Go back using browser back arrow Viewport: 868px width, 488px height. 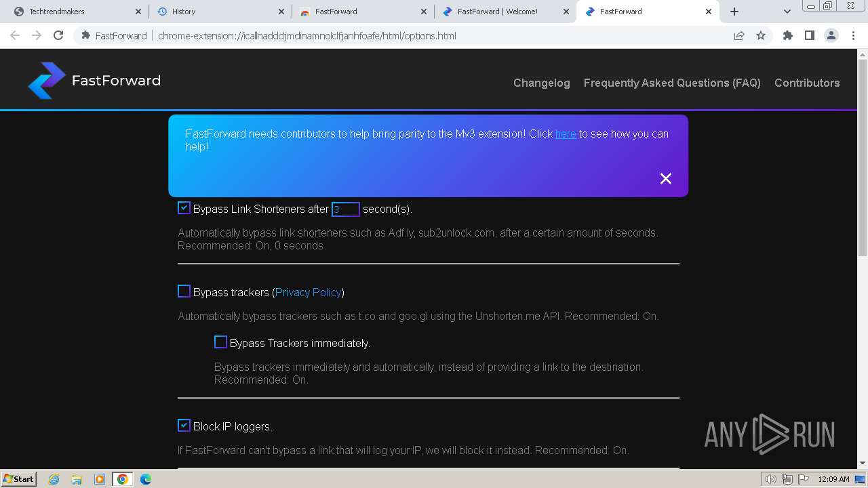tap(15, 35)
